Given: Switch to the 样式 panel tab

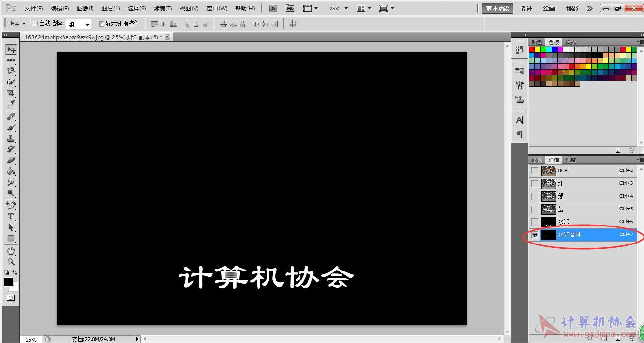Looking at the screenshot, I should pyautogui.click(x=570, y=42).
